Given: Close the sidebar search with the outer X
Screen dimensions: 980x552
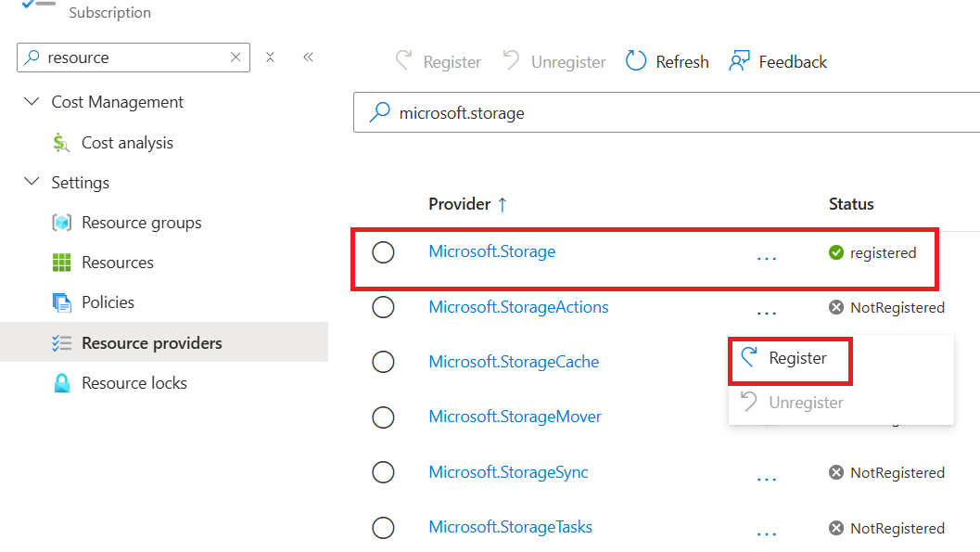Looking at the screenshot, I should 270,58.
